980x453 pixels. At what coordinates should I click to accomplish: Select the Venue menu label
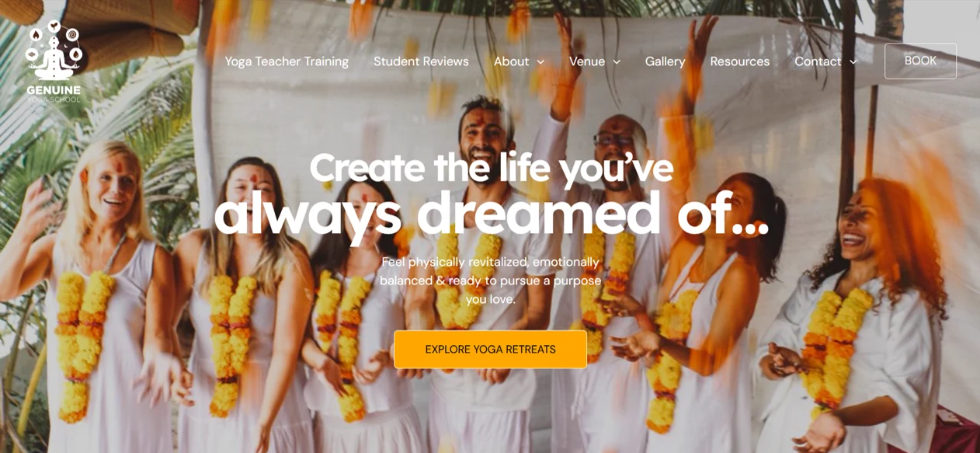pyautogui.click(x=587, y=61)
